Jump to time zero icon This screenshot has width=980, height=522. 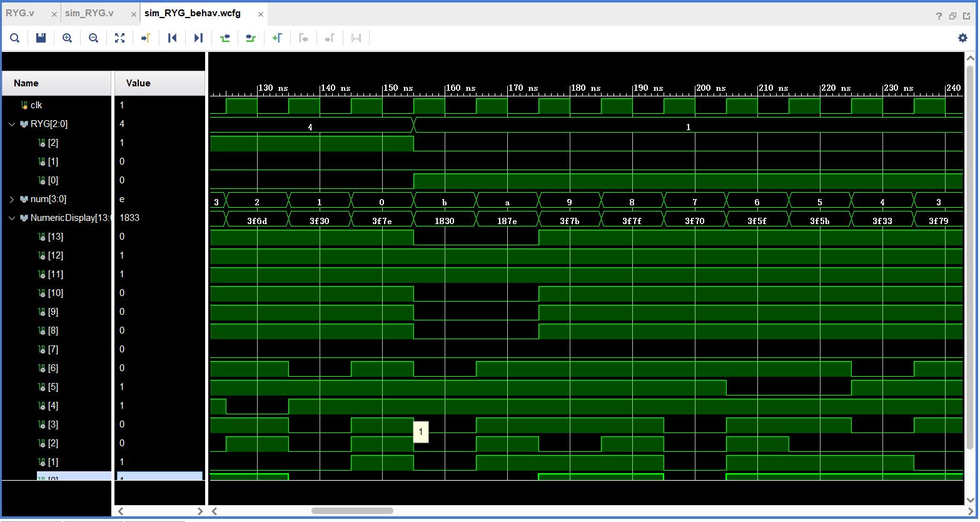[172, 38]
